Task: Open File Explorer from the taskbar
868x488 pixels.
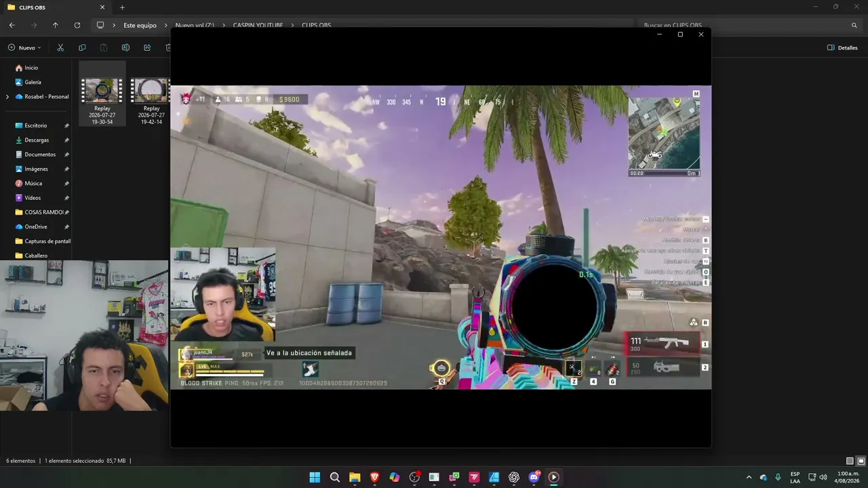Action: pos(355,477)
